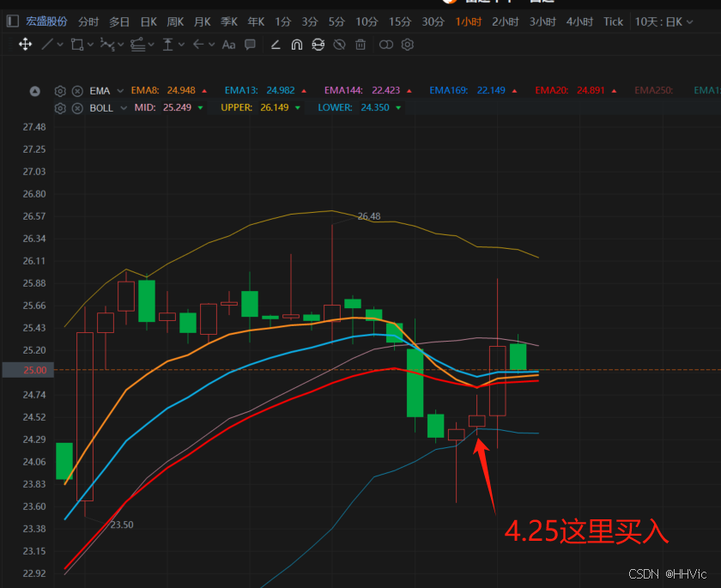
Task: Select the Tick timeframe
Action: 614,21
